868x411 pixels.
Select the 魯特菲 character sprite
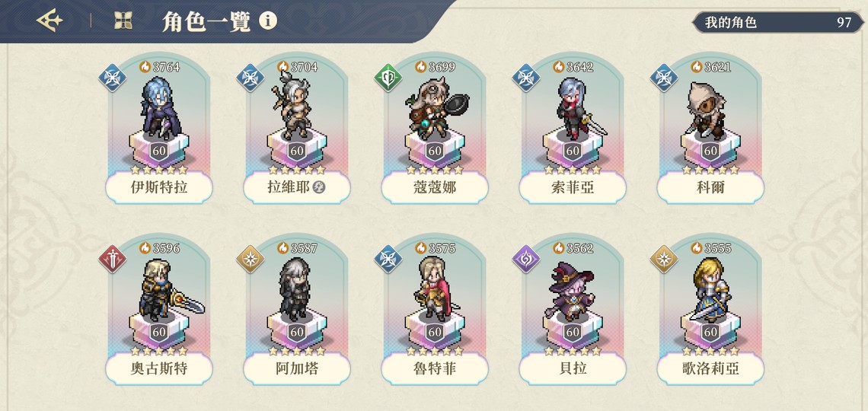pos(436,289)
